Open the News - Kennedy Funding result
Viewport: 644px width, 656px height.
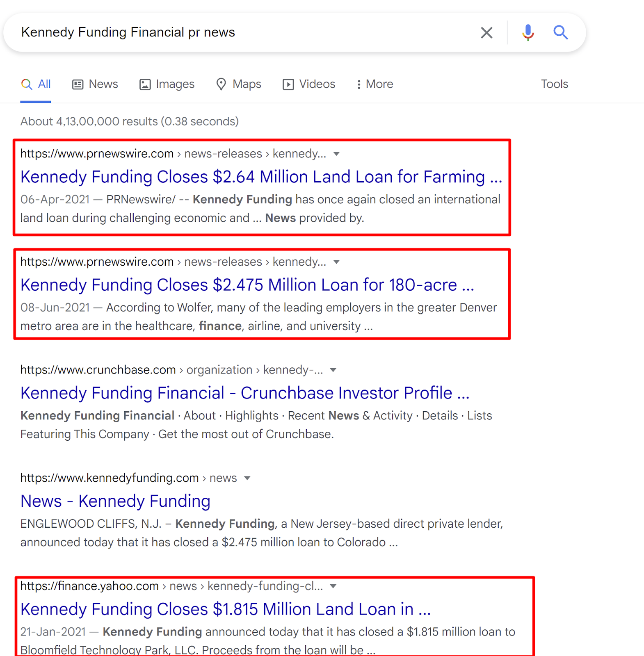pos(115,501)
